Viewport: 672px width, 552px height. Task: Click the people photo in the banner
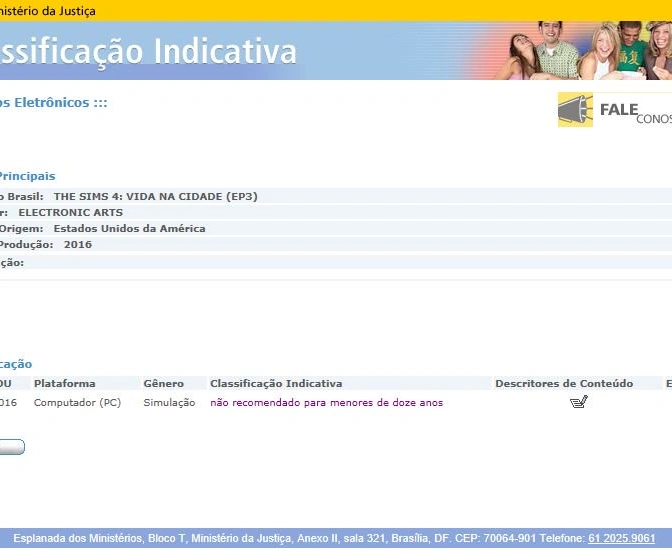click(x=583, y=51)
